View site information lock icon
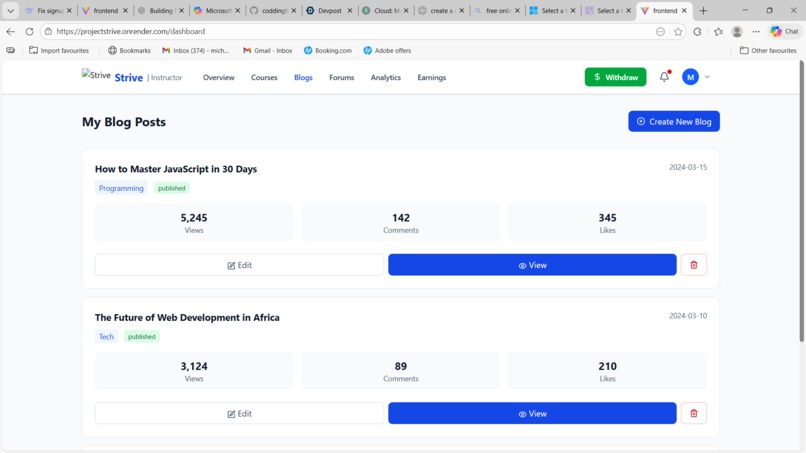This screenshot has width=806, height=453. point(48,31)
